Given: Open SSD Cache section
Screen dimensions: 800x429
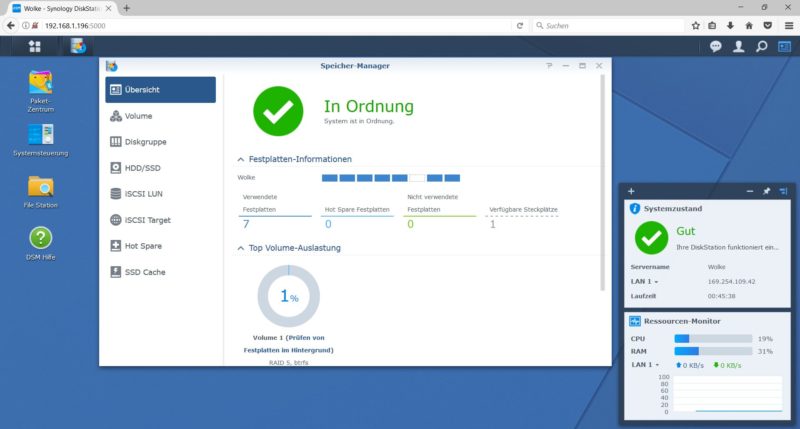Looking at the screenshot, I should 161,272.
